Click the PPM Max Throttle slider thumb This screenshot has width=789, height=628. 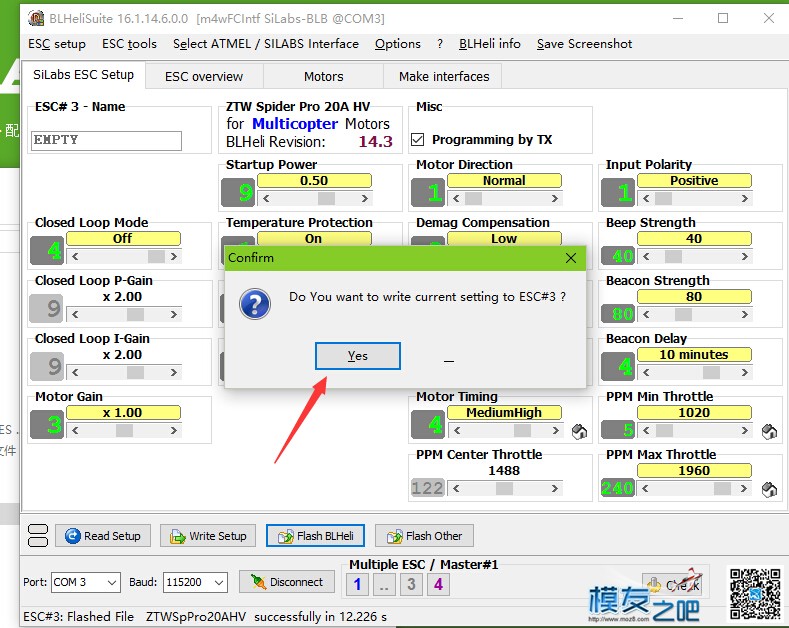pos(723,488)
